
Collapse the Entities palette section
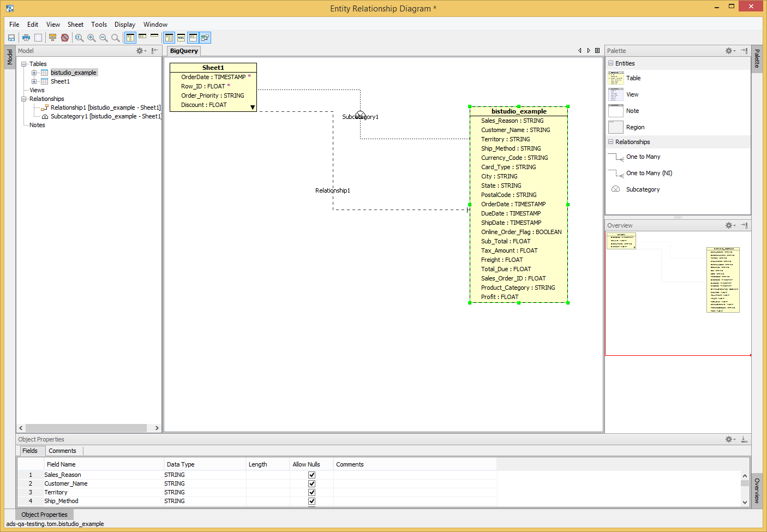pos(611,63)
